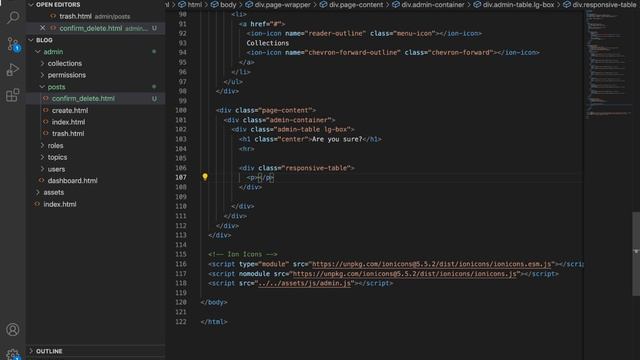Expand the permissions folder
The image size is (640, 360).
click(42, 75)
